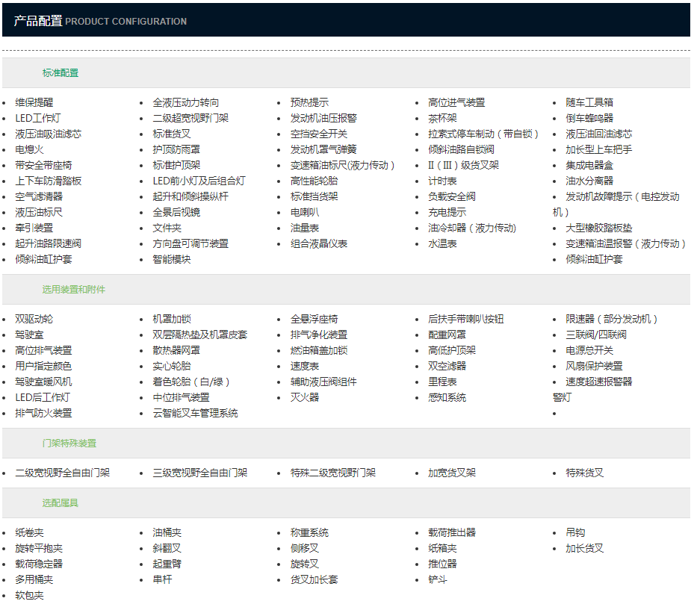The height and width of the screenshot is (616, 691).
Task: Select 随车工具箱 in the list
Action: click(589, 102)
